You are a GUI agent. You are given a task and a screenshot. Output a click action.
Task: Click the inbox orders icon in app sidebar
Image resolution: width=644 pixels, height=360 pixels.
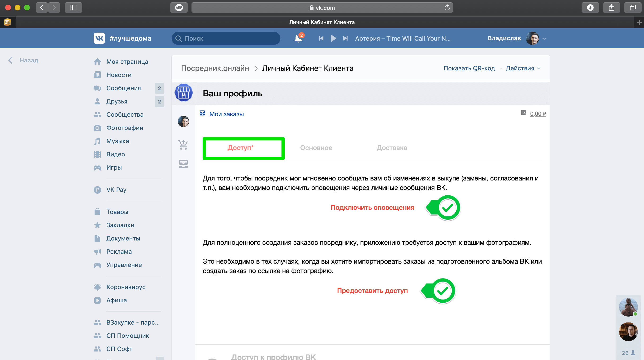(183, 164)
